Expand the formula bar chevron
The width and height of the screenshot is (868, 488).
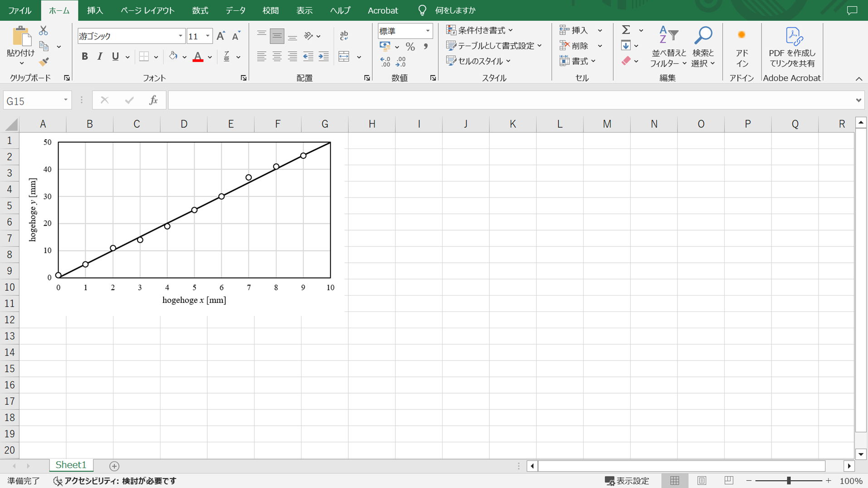pos(858,100)
